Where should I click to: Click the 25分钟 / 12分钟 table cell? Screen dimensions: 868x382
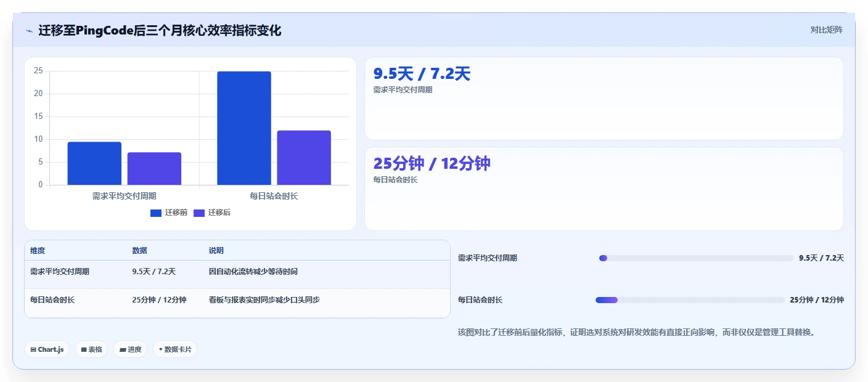coord(159,300)
